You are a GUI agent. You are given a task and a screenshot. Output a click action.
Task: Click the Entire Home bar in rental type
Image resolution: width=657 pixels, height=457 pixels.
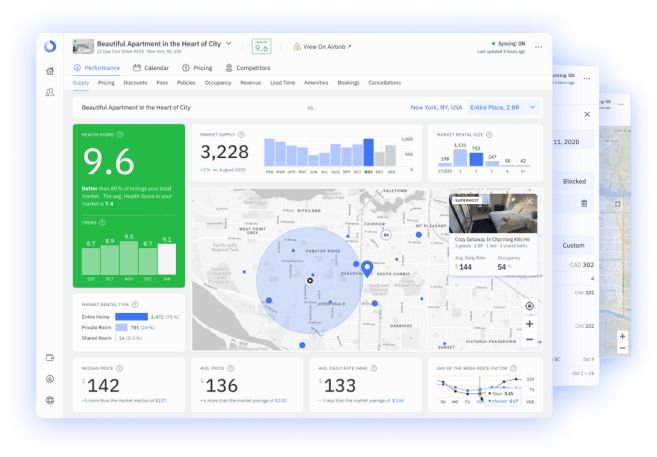tap(132, 317)
